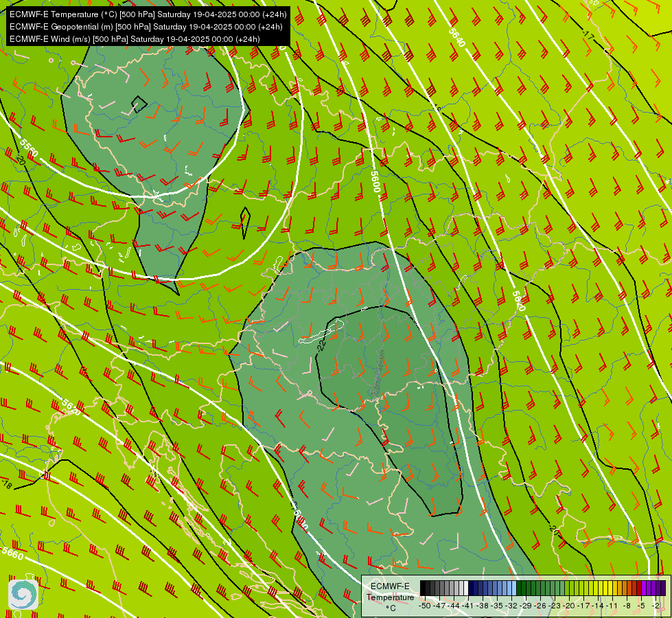Select the ECMWF-E Geopotential 500 hPa title line
The height and width of the screenshot is (618, 672).
click(146, 27)
